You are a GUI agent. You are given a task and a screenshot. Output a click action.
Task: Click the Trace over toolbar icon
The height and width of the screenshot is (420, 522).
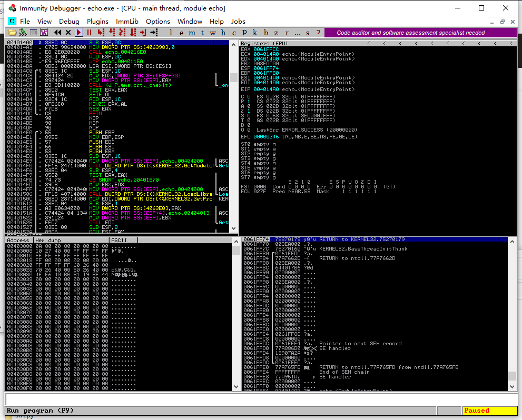pos(133,33)
